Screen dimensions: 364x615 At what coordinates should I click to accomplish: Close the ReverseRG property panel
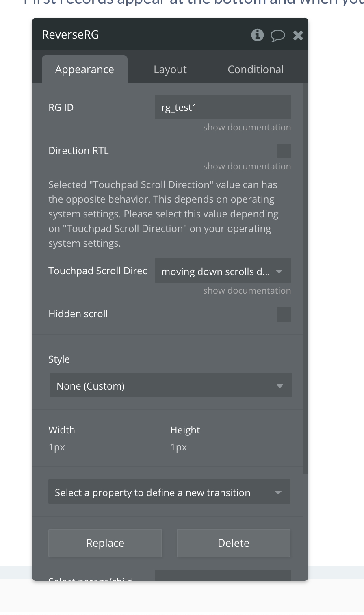(298, 35)
